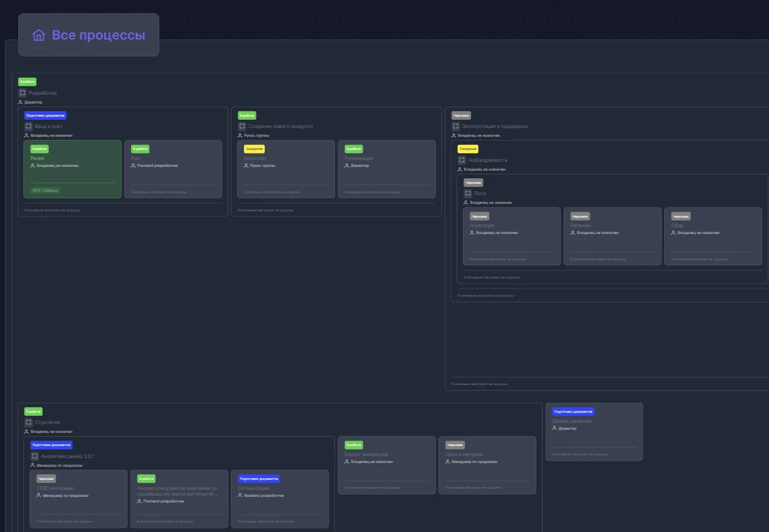Click the frame icon beside Логи
The width and height of the screenshot is (769, 532).
(x=468, y=194)
